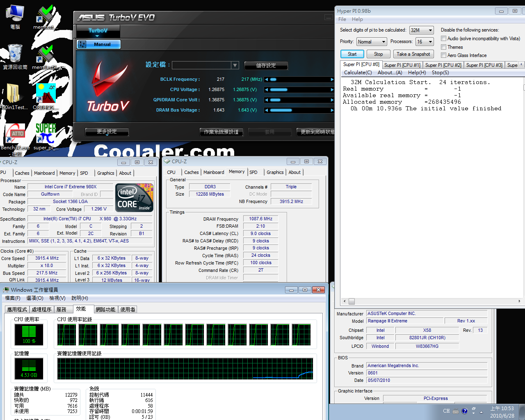Enable the Audio service checkbox in Hyper PI

(x=443, y=38)
